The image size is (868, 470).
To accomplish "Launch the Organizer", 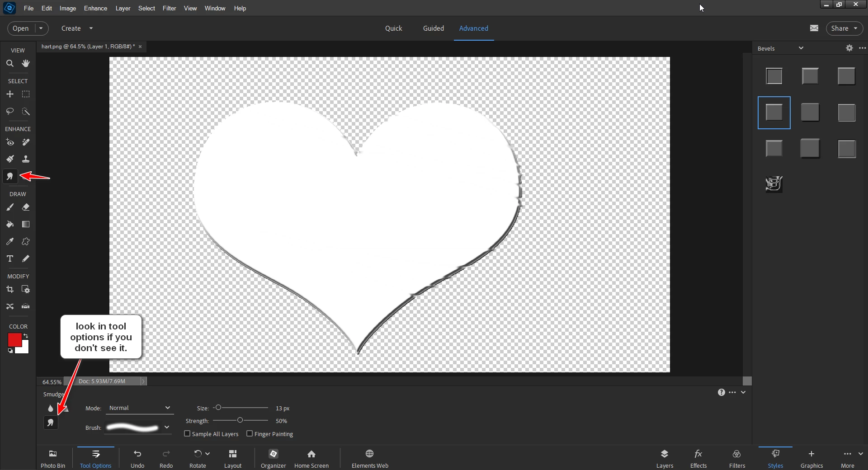I will click(x=274, y=459).
